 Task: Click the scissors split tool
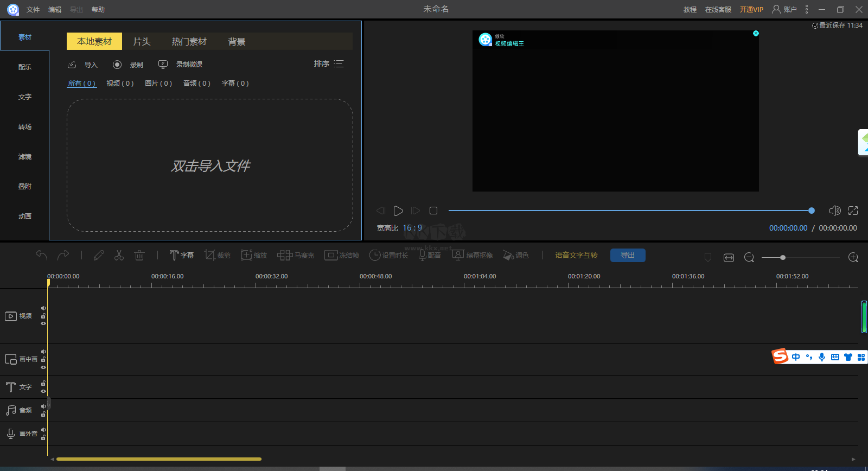119,255
